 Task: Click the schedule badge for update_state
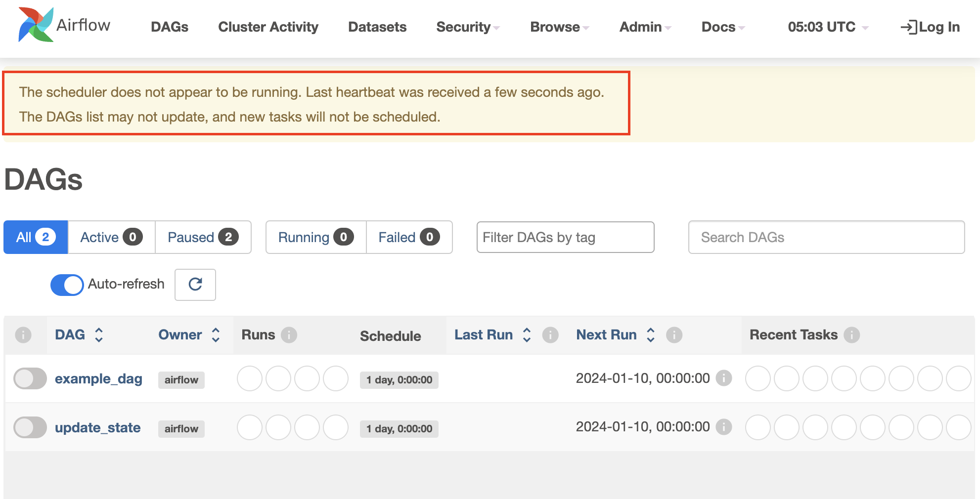click(399, 429)
